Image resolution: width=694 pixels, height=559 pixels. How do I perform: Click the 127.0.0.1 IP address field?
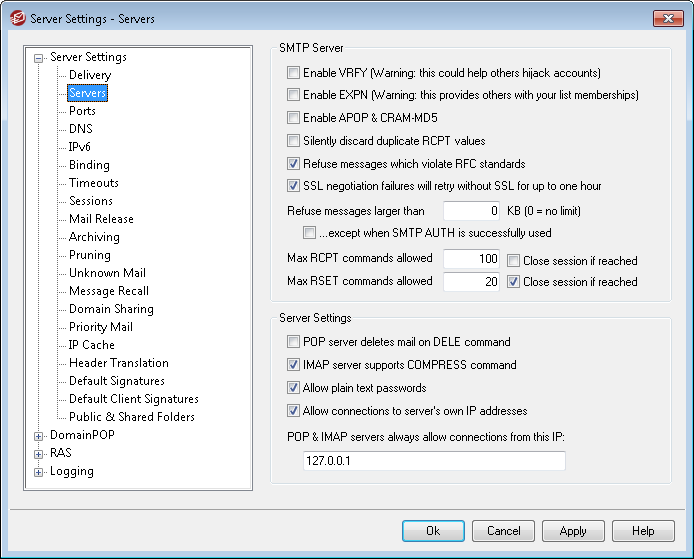(433, 461)
